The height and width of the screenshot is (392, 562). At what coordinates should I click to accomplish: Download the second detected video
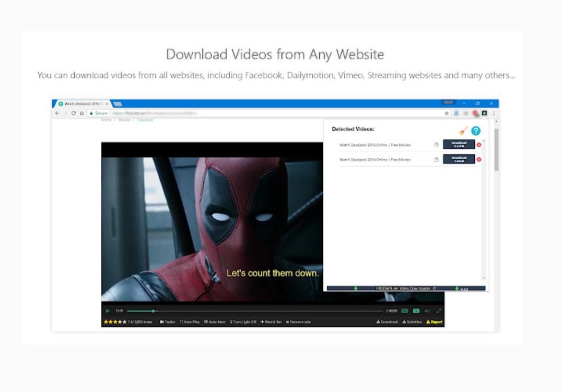[459, 159]
